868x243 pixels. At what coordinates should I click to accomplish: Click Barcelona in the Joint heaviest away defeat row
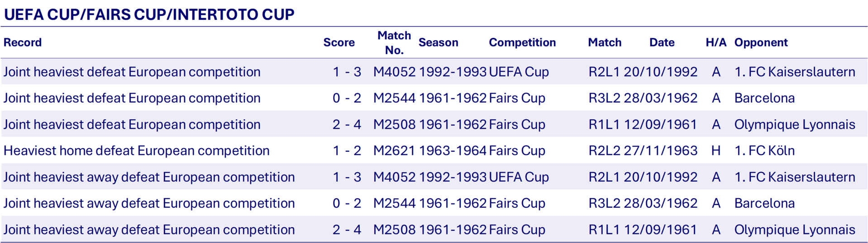click(764, 203)
